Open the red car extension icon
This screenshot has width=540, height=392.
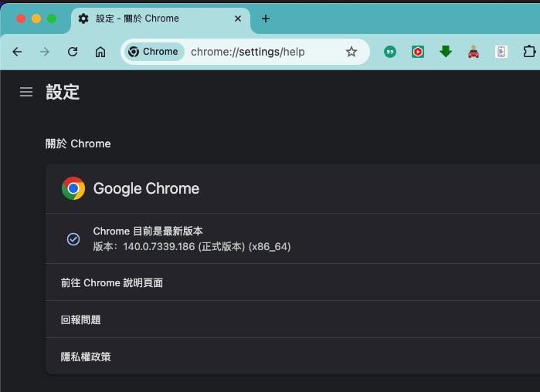coord(474,52)
